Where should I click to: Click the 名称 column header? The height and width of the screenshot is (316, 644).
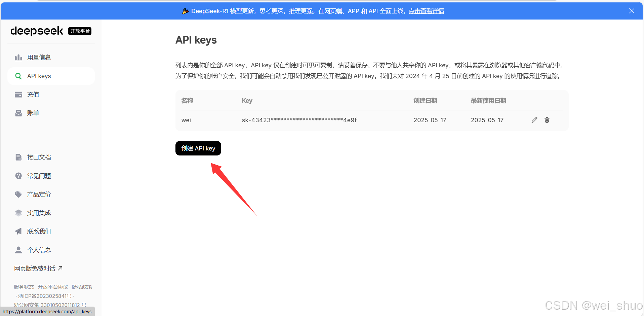(x=187, y=101)
